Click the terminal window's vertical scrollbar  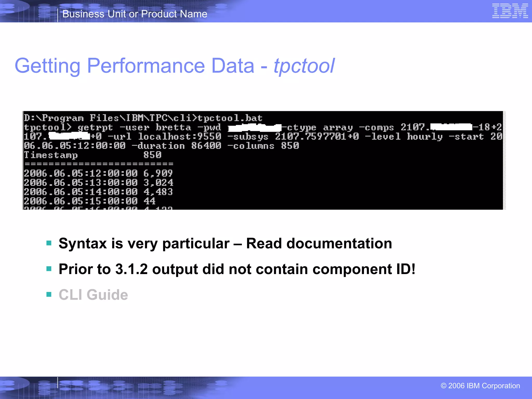tap(504, 160)
